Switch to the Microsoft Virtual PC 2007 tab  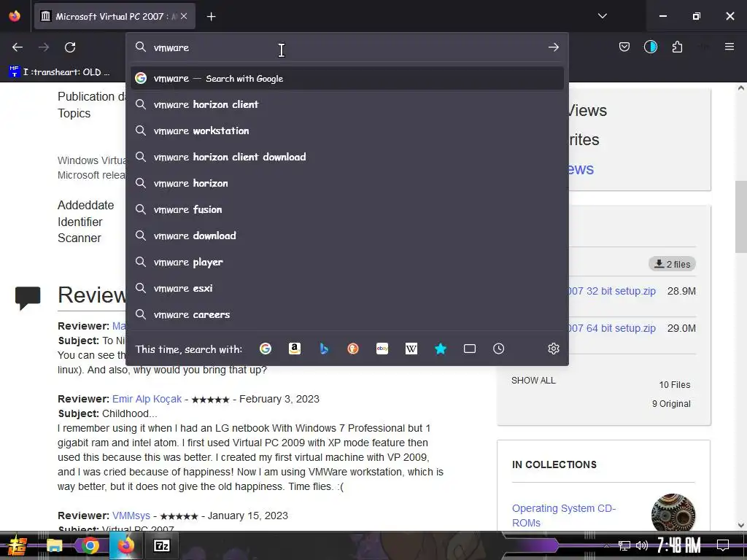point(115,16)
